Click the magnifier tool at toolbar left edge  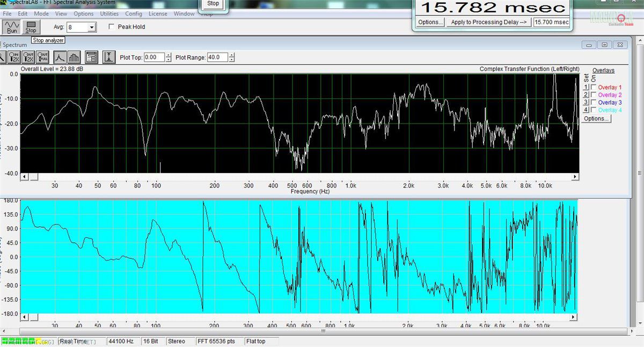(x=3, y=57)
